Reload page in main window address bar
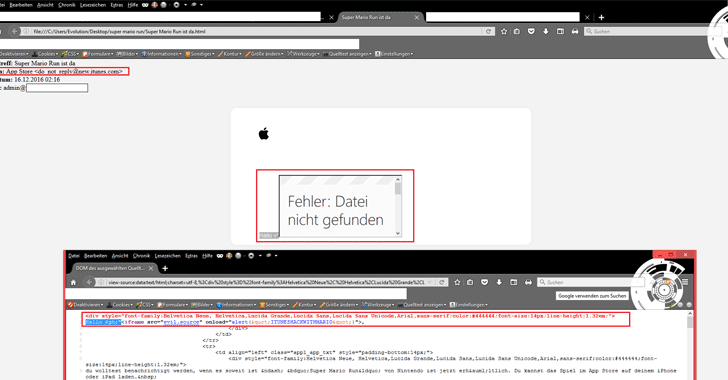Viewport: 728px width, 380px height. point(488,31)
